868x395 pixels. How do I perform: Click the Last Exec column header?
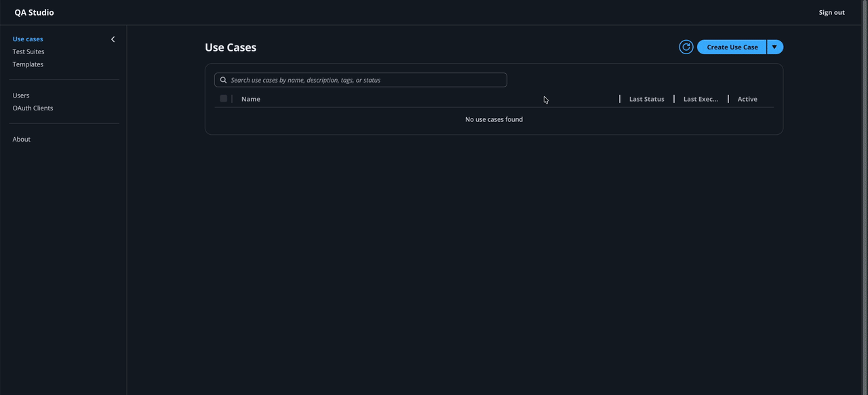pos(701,98)
